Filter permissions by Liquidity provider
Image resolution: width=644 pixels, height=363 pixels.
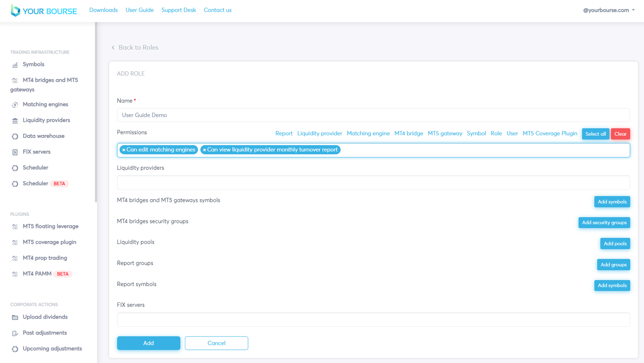[319, 133]
